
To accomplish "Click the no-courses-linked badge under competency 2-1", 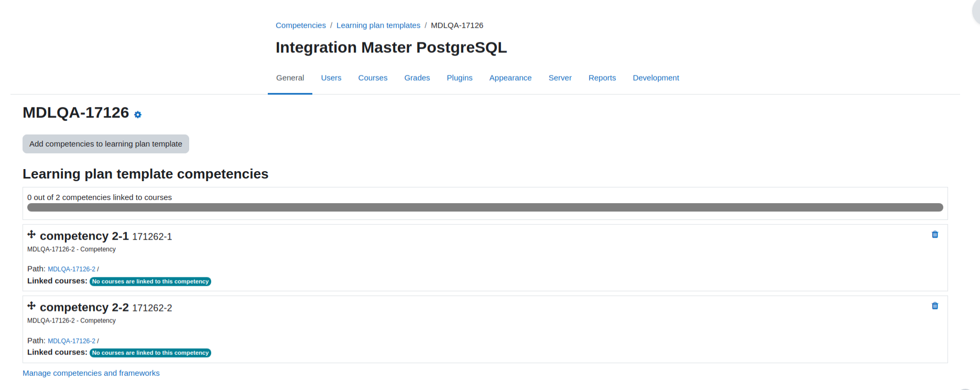I will 150,282.
